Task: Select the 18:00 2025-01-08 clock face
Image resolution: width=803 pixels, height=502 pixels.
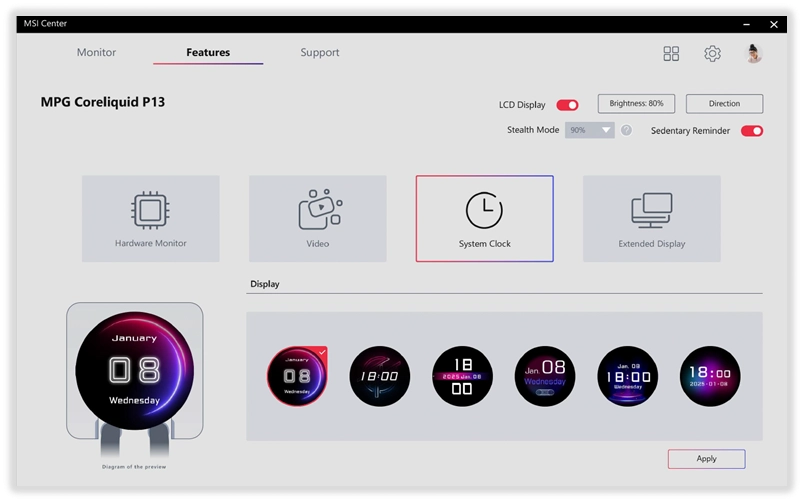Action: pos(710,376)
